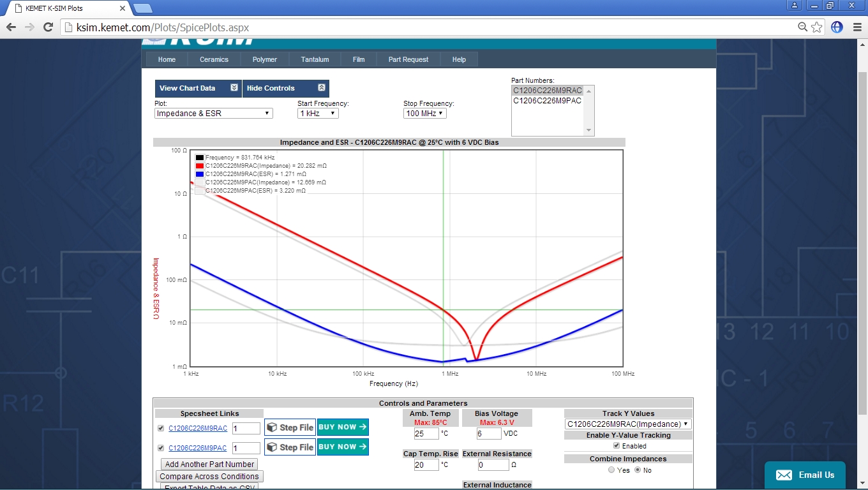Select No for Combine Impedances
The image size is (868, 490).
[x=638, y=470]
